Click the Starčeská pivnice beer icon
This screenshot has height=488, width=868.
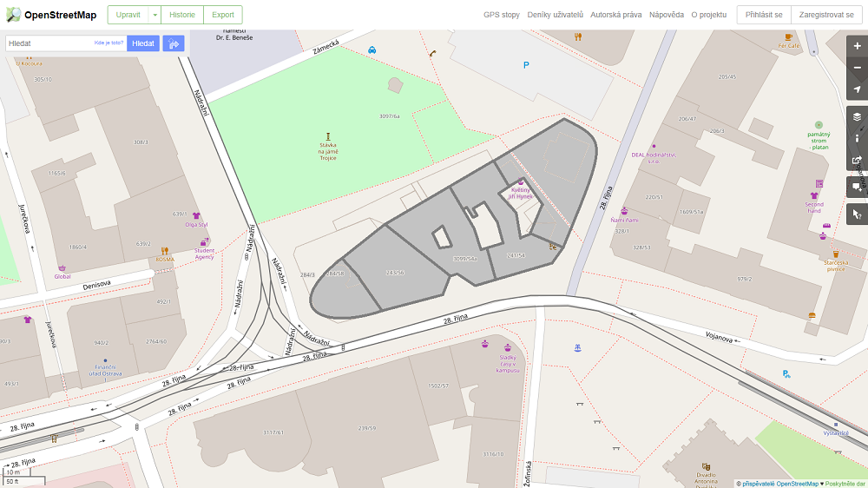click(x=836, y=254)
